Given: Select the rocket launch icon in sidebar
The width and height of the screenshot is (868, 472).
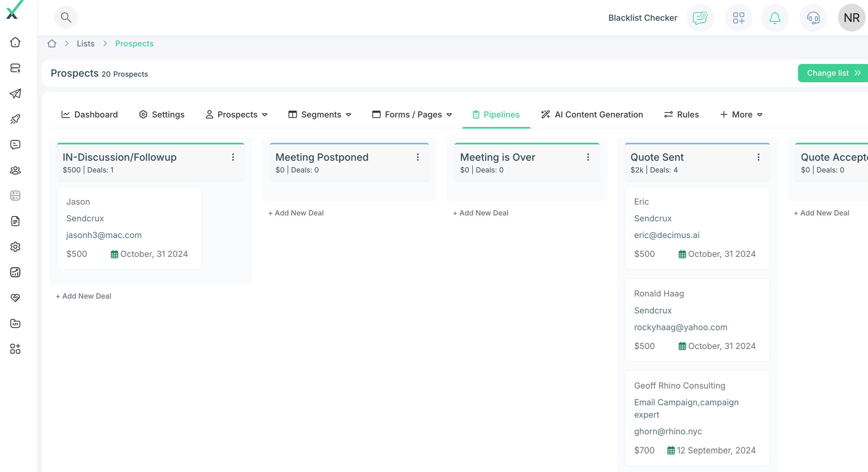Looking at the screenshot, I should coord(15,119).
